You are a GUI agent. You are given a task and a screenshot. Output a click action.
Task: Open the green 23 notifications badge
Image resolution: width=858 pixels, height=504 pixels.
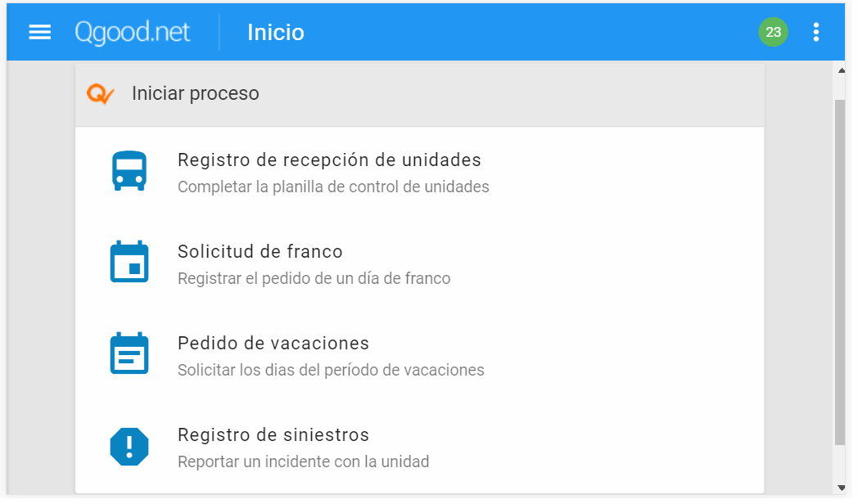(773, 32)
